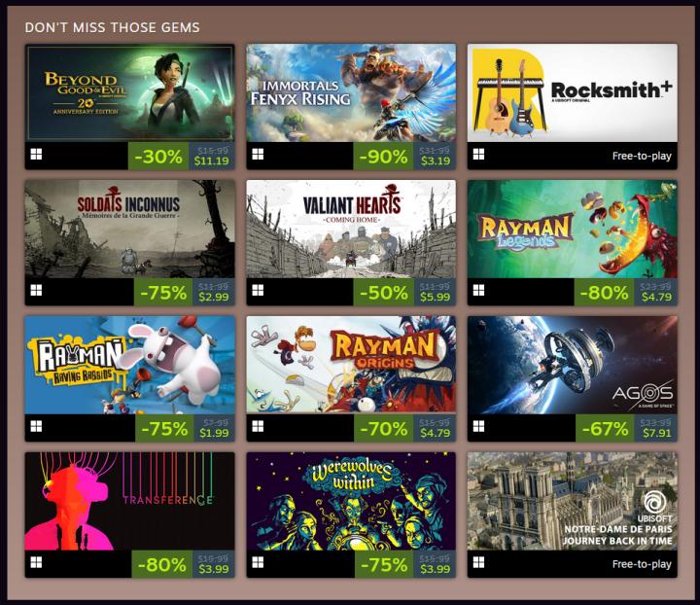Click Windows icon under Beyond Good & Evil
Screen dimensions: 700x605
[36, 155]
